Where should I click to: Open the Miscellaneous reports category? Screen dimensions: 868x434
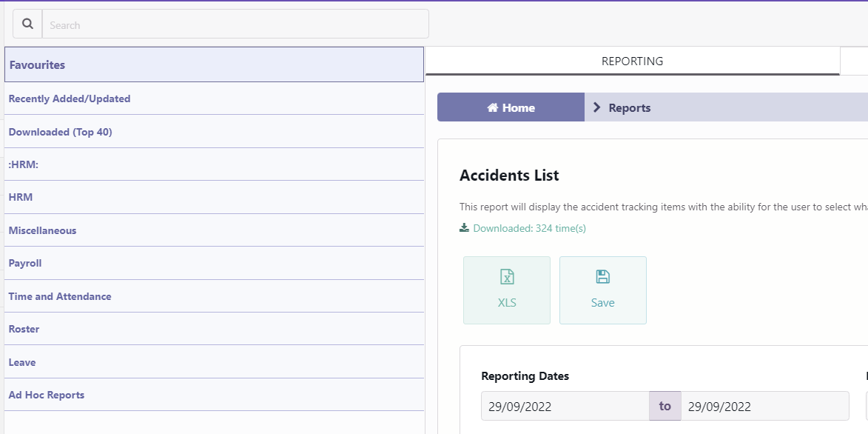tap(44, 230)
